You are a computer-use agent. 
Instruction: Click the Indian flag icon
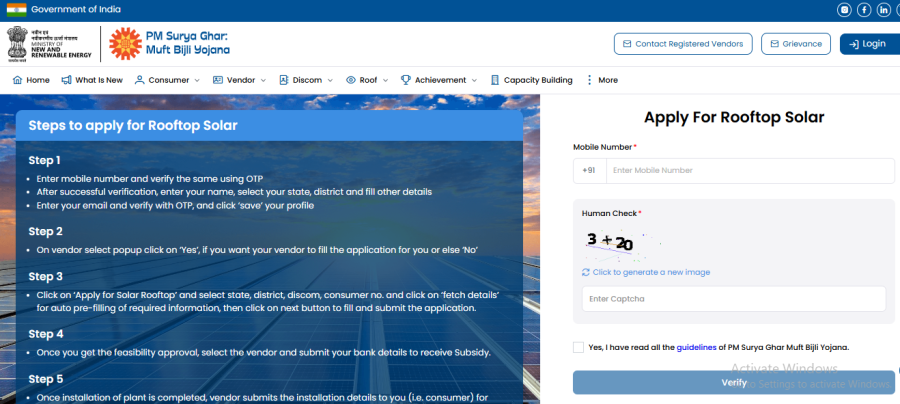[x=17, y=10]
